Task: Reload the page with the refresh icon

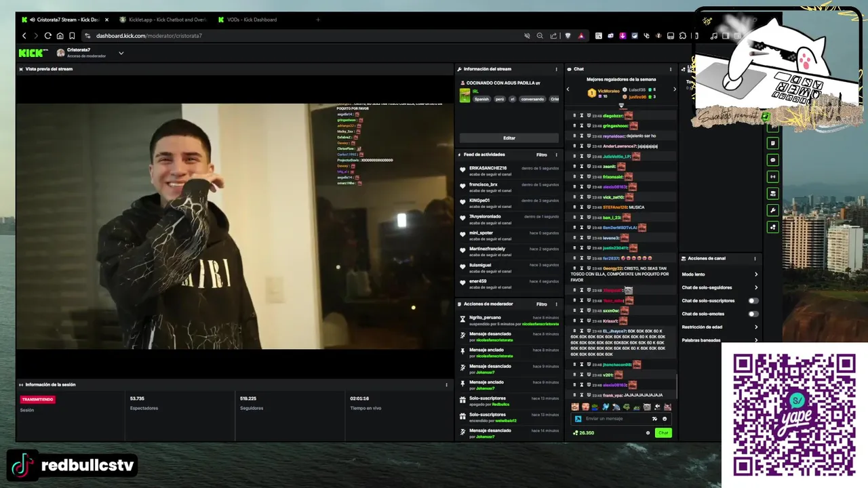Action: [48, 36]
